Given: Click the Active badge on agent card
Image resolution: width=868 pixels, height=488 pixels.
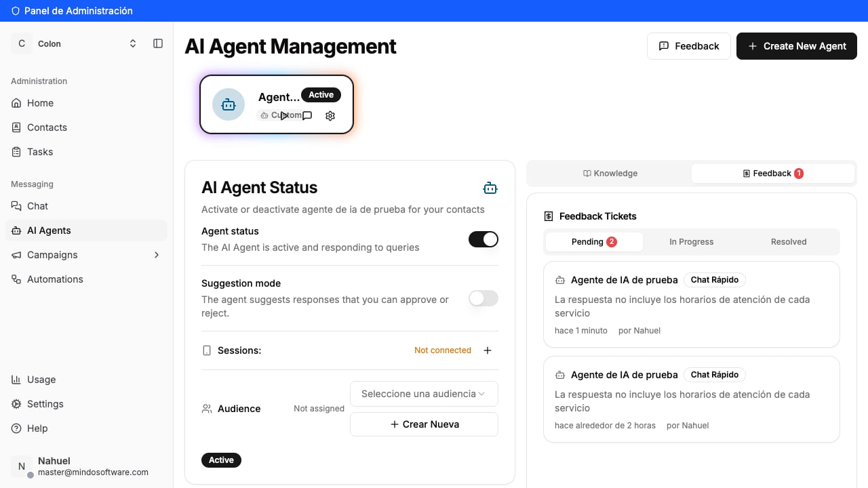Looking at the screenshot, I should (321, 95).
